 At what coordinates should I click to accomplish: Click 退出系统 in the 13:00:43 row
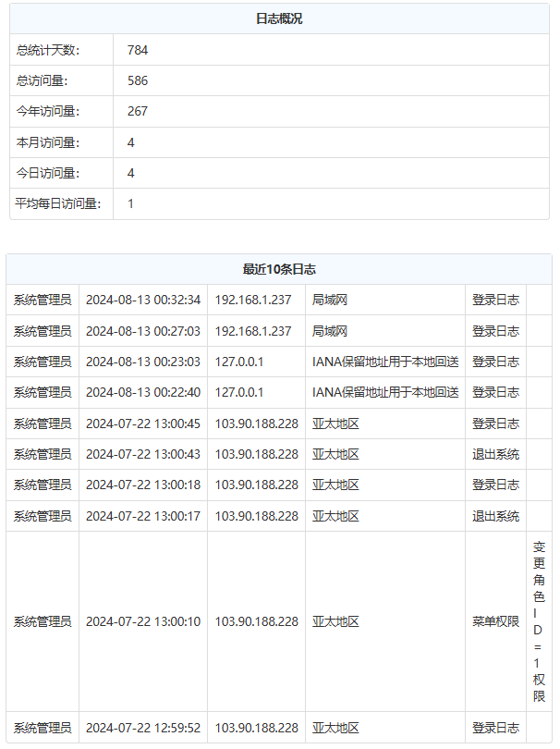[x=495, y=454]
